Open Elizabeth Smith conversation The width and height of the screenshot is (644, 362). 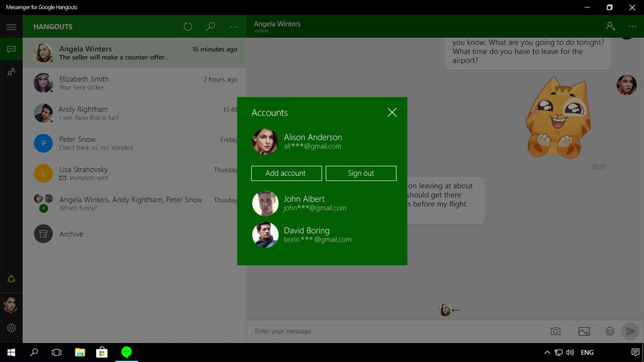point(134,83)
